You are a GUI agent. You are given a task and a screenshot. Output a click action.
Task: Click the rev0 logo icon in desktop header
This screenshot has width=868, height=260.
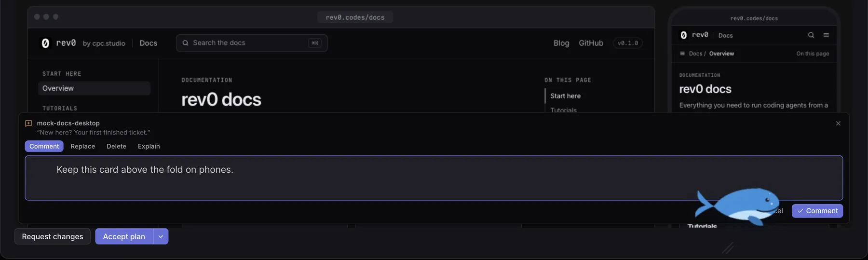coord(45,43)
